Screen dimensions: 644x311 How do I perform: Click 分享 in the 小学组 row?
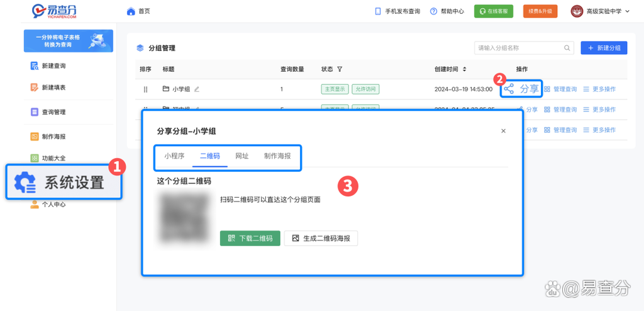pos(521,89)
